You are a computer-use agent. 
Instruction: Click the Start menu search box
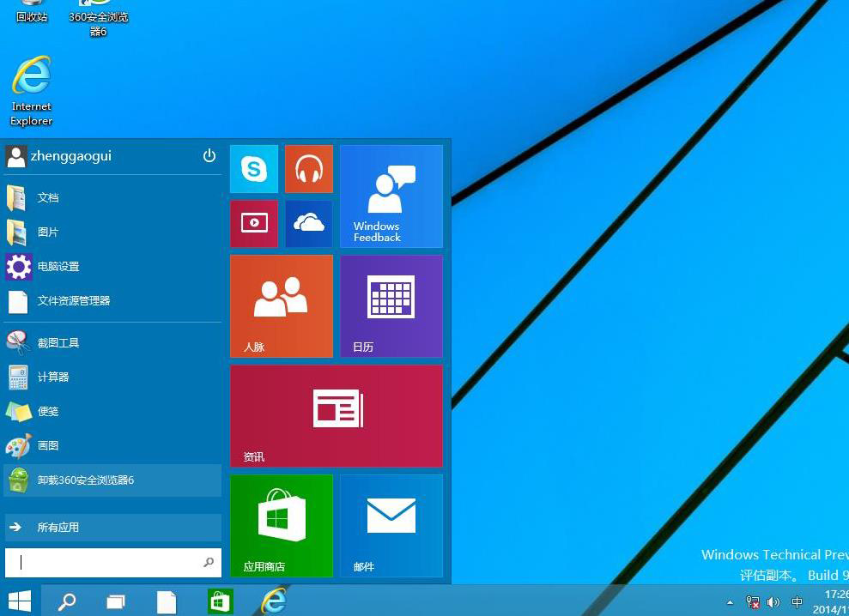[x=112, y=563]
